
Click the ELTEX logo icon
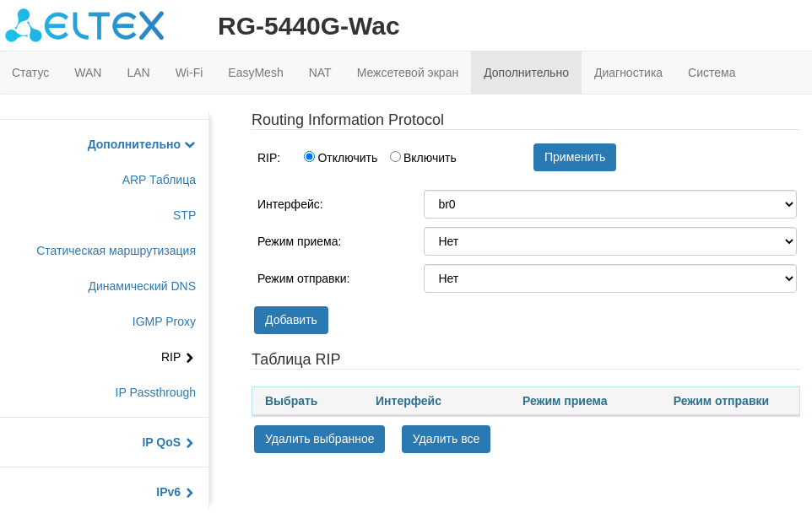(x=24, y=25)
